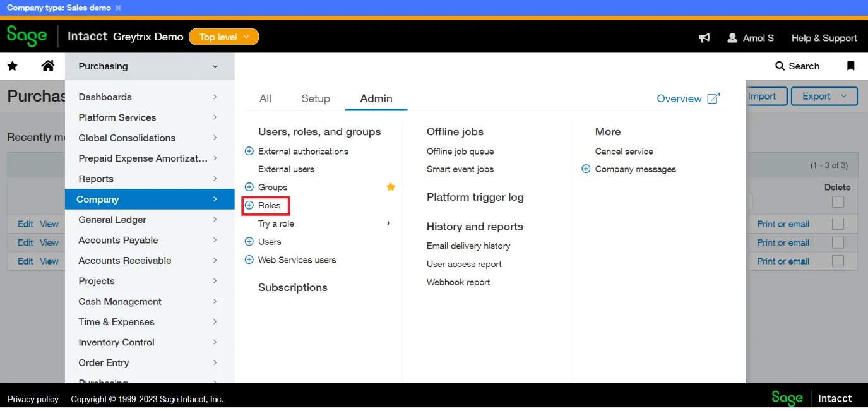Open Smart event jobs
The image size is (868, 411).
(x=460, y=169)
